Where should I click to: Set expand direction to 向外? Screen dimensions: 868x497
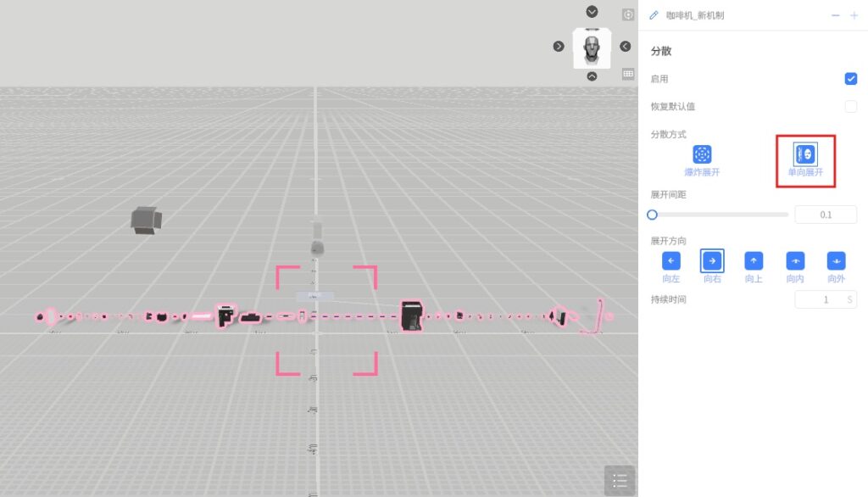pos(836,261)
